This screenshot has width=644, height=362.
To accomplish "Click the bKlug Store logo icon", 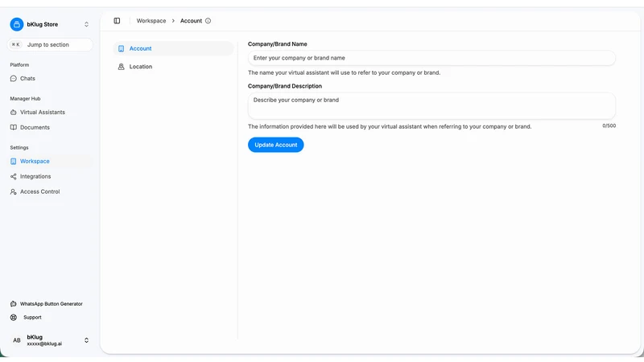I will [x=17, y=24].
